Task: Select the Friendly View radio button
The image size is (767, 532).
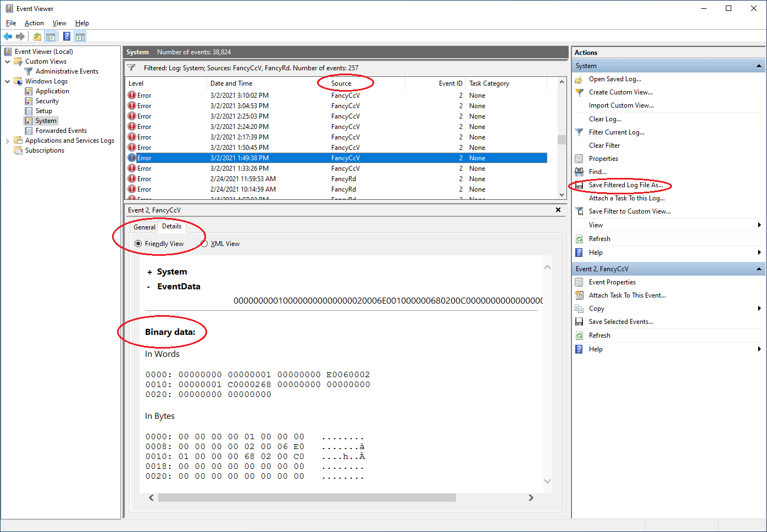Action: (x=138, y=244)
